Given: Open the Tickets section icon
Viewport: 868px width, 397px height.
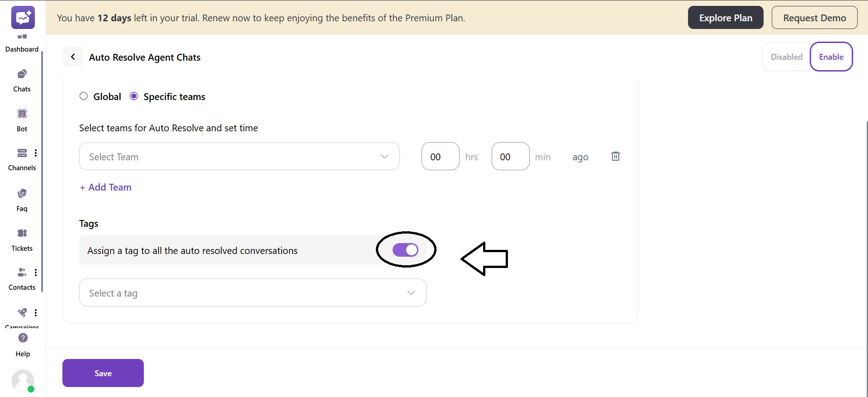Looking at the screenshot, I should tap(22, 233).
